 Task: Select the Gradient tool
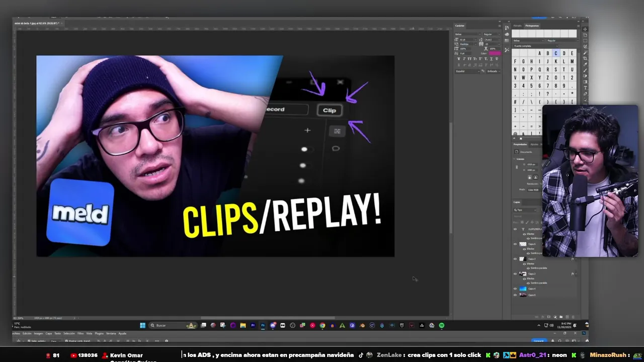(585, 81)
